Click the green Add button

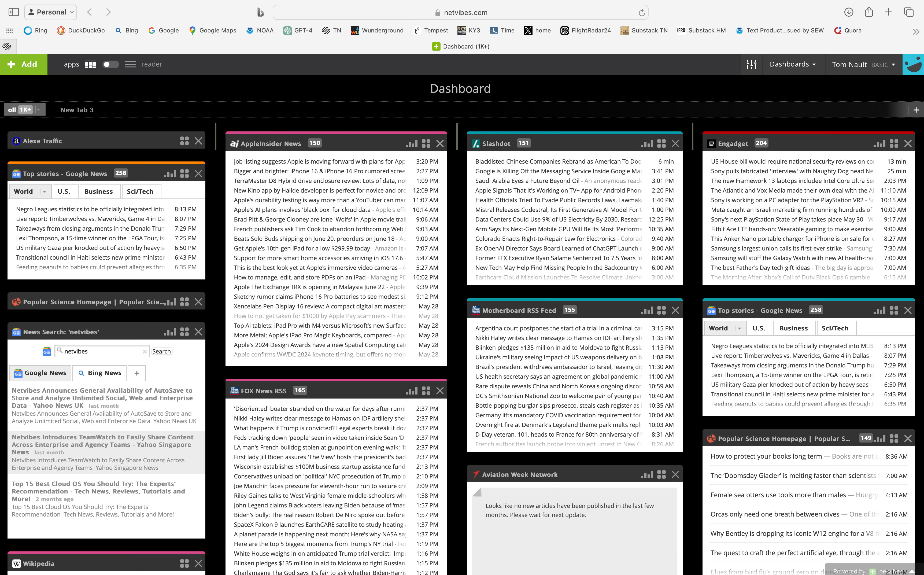click(x=24, y=64)
